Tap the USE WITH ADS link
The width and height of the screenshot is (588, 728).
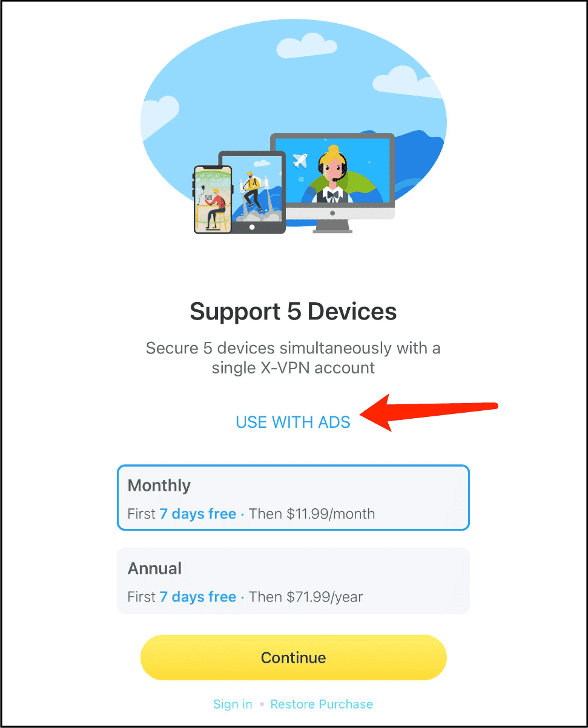click(293, 422)
